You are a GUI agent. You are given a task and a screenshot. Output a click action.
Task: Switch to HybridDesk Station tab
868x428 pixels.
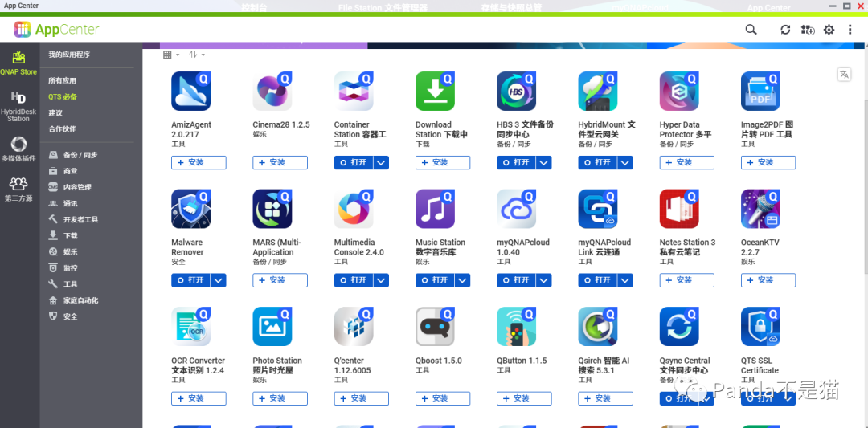point(18,106)
